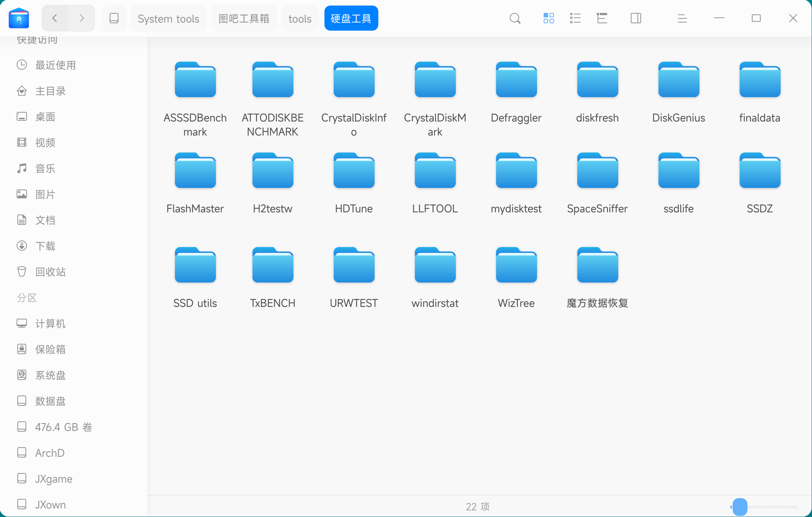
Task: Navigate to System tools breadcrumb
Action: (x=169, y=18)
